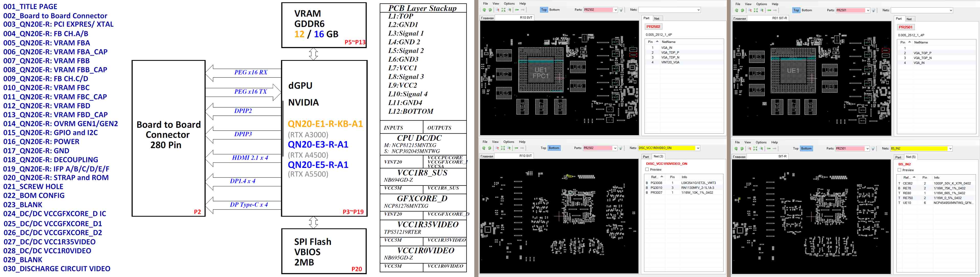
Task: Click lightbulb icon next to PR2501 in BS_IN2 window
Action: pos(873,148)
